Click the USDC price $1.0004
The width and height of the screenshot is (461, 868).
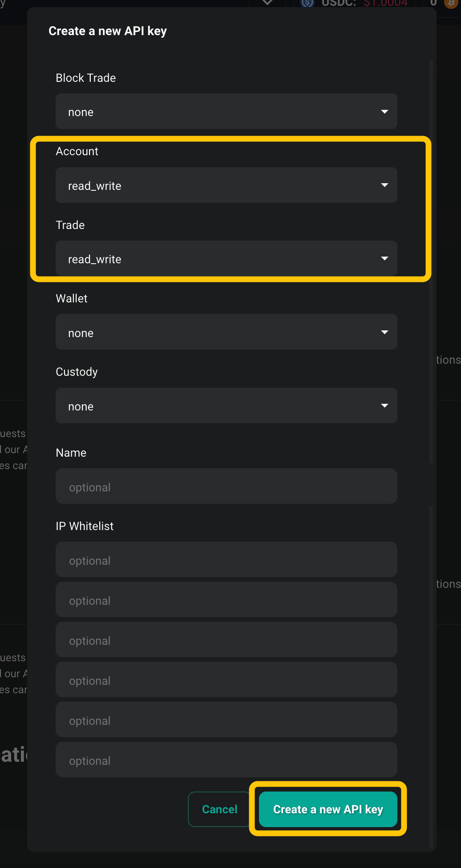pyautogui.click(x=385, y=3)
